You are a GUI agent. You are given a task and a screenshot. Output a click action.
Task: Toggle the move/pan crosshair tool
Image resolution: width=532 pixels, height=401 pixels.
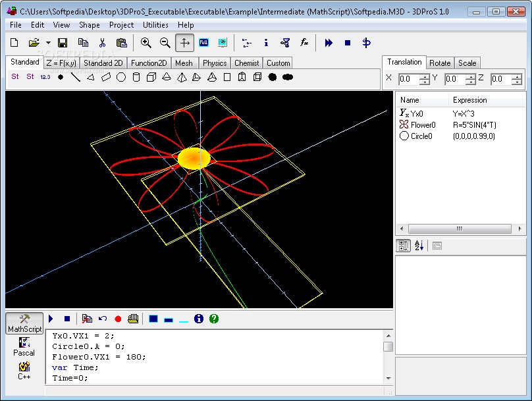pos(184,43)
